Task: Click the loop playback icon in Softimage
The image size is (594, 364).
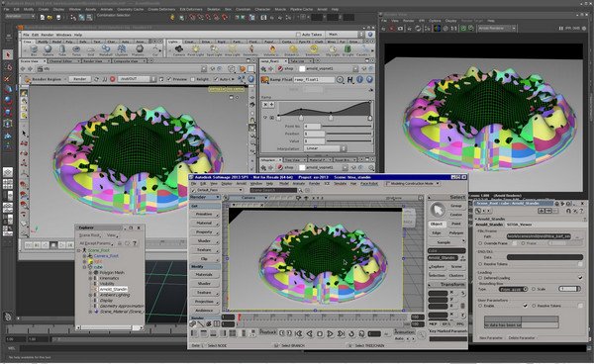Action: pos(351,333)
